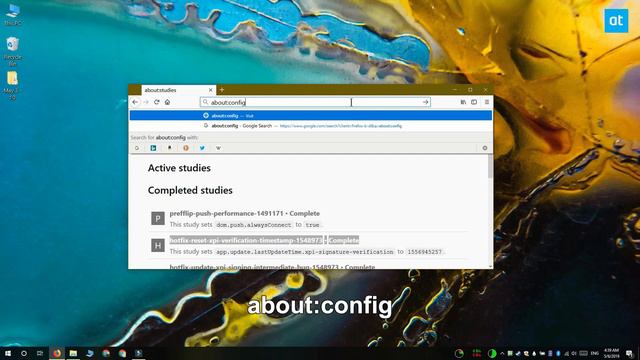Open the taskbar clock and date
Screen dimensions: 640x360
(x=611, y=353)
